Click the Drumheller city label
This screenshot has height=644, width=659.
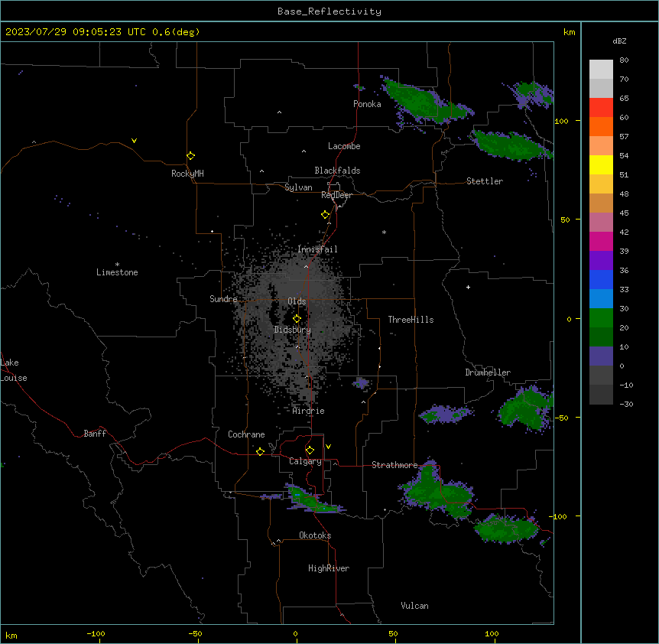[488, 372]
